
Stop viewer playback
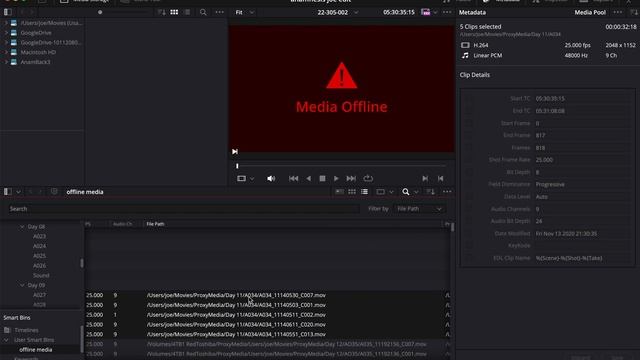click(322, 178)
